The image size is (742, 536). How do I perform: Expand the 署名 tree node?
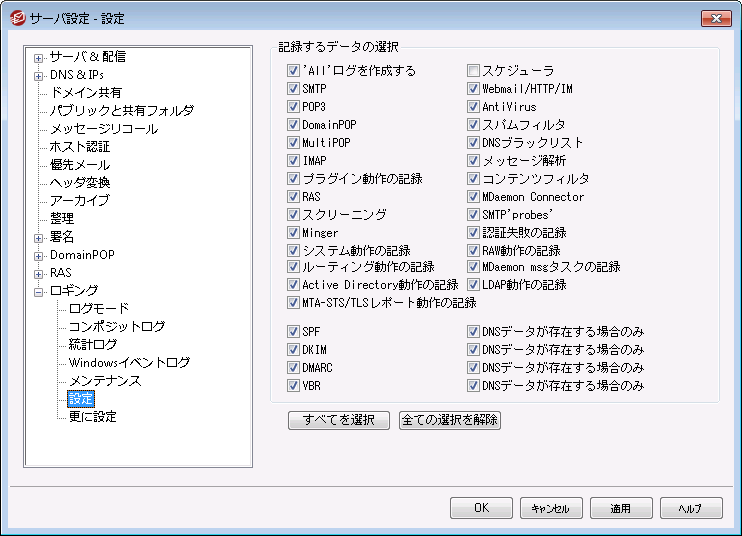[x=38, y=238]
